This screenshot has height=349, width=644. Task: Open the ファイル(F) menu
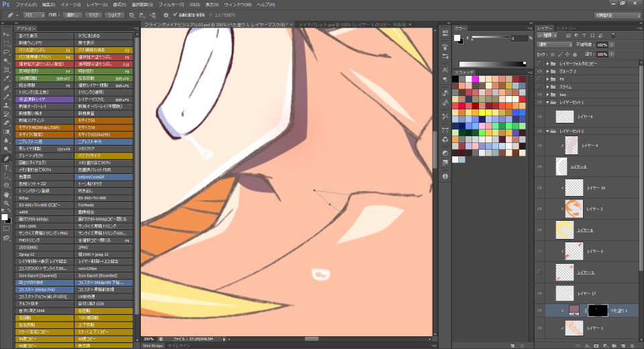point(26,5)
